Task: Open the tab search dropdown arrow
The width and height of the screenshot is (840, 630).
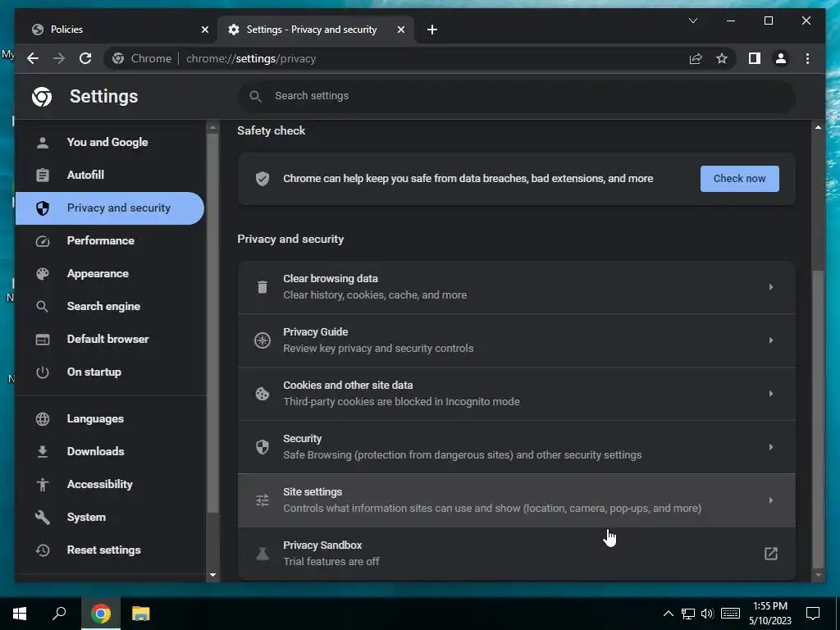Action: (692, 21)
